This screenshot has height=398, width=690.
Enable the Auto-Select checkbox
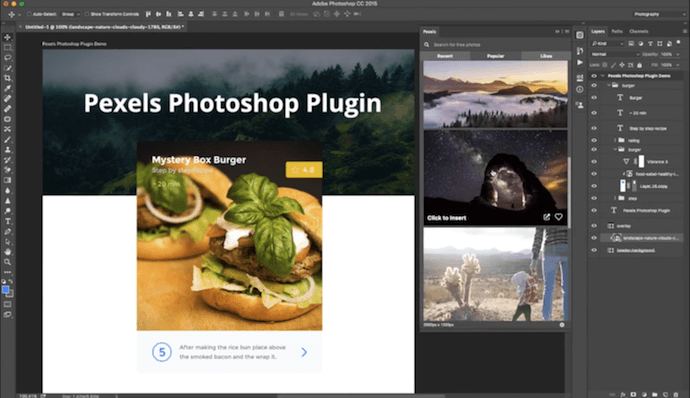point(29,14)
